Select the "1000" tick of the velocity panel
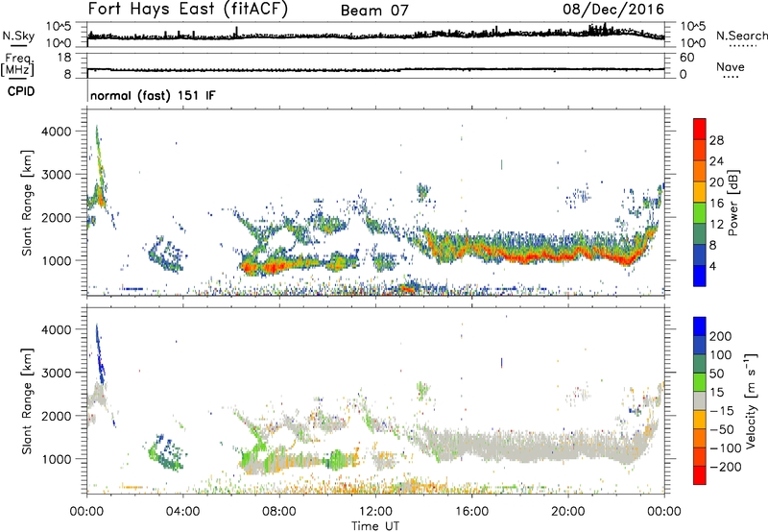The height and width of the screenshot is (532, 768). pyautogui.click(x=56, y=459)
